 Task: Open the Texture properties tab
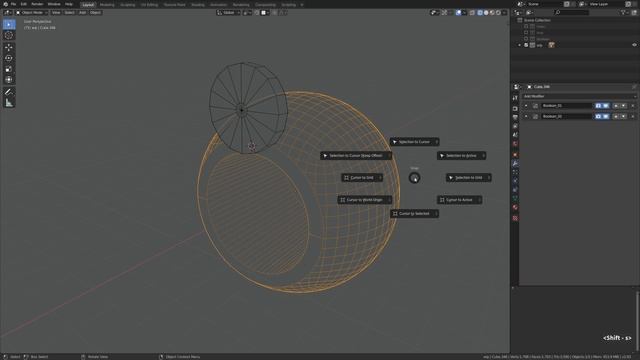pyautogui.click(x=515, y=218)
